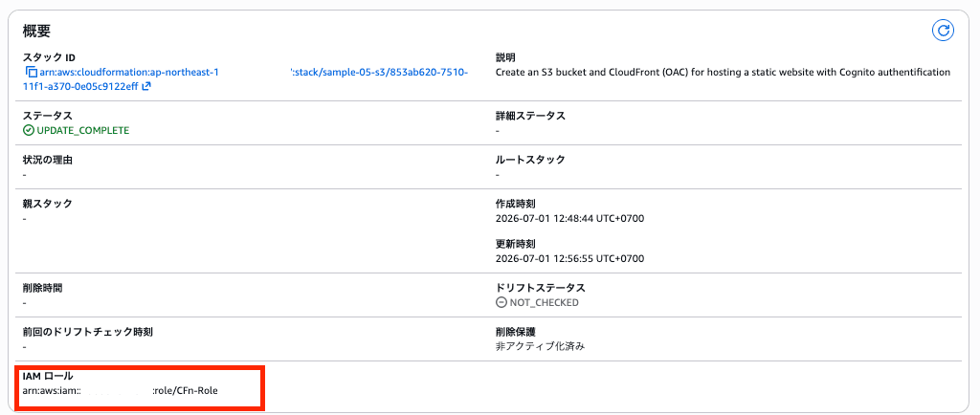Viewport: 980px width, 415px height.
Task: Click the 更新時刻 label
Action: tap(515, 244)
